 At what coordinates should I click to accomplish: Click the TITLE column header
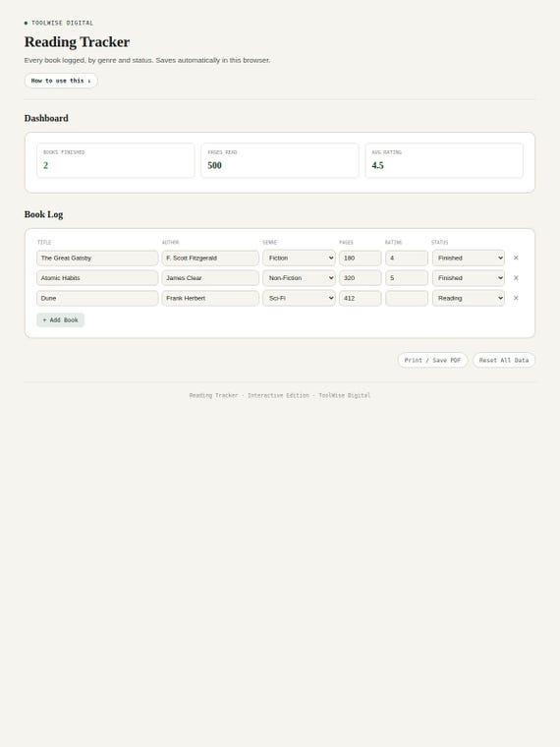tap(44, 243)
